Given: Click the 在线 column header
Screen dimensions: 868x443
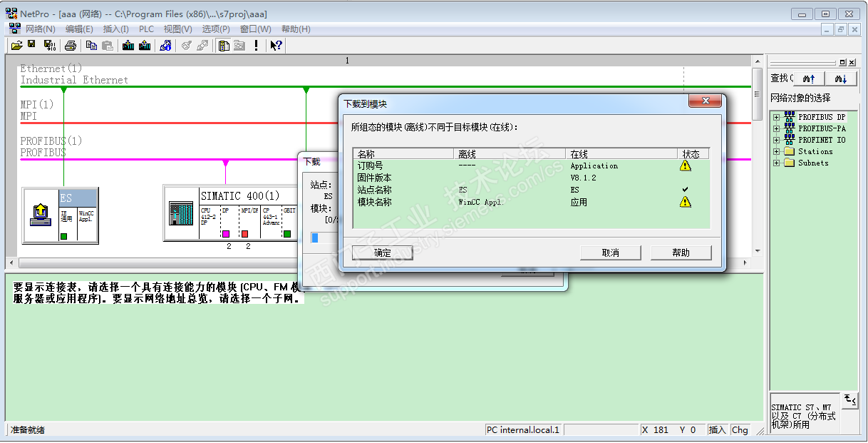Looking at the screenshot, I should [x=621, y=153].
